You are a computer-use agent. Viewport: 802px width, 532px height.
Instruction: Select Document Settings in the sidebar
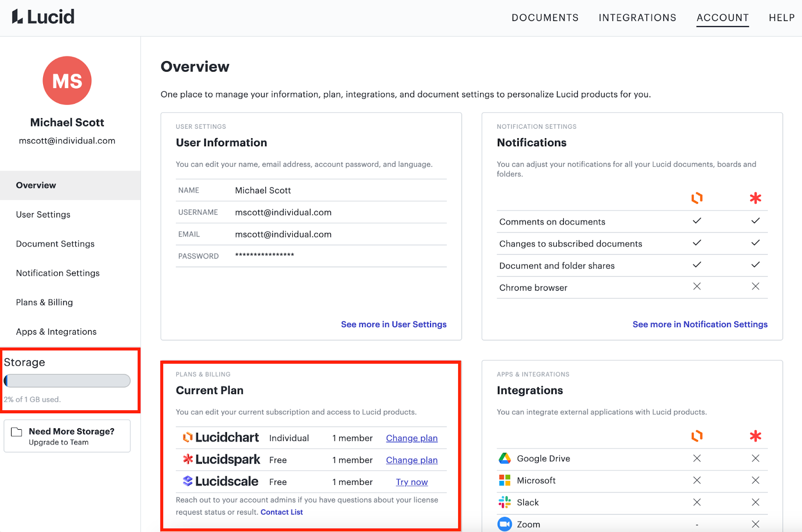point(55,244)
